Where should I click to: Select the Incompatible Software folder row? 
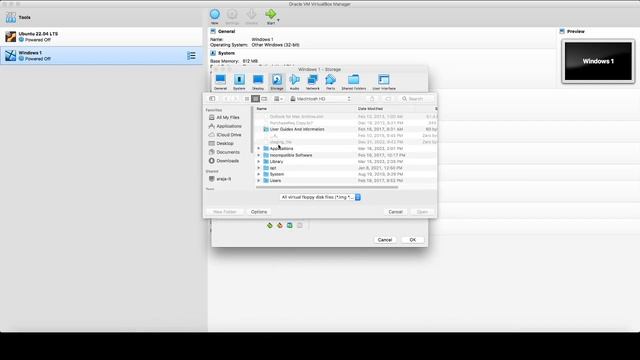(x=346, y=155)
